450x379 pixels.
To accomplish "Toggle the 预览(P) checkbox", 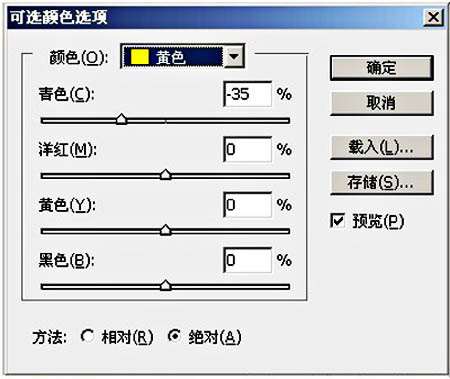I will tap(337, 220).
